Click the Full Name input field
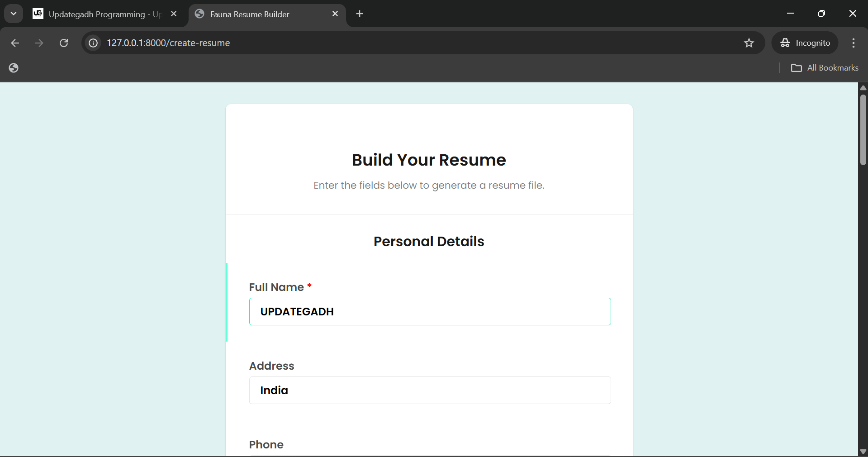The height and width of the screenshot is (457, 868). [x=430, y=312]
